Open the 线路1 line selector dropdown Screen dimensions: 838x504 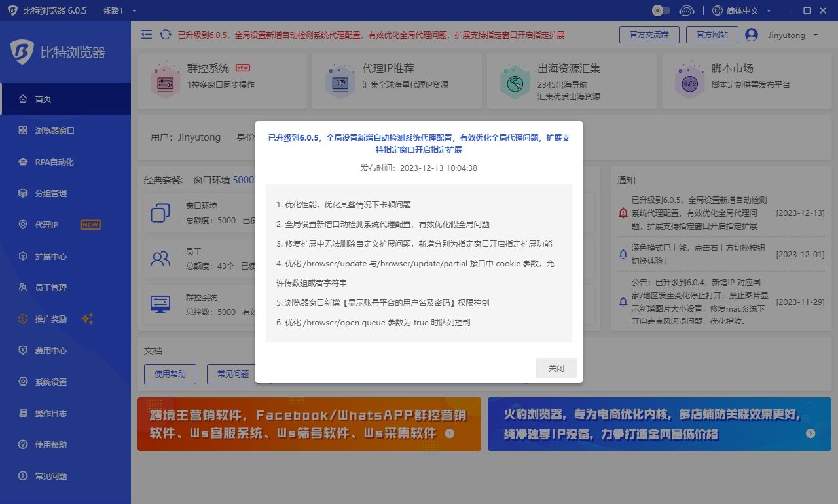(120, 11)
